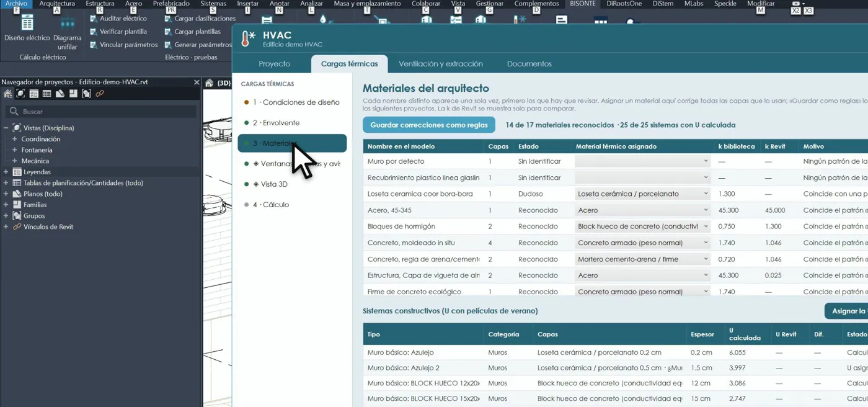Click the 3D views icon in browser toolbar
The image size is (868, 407).
20,94
